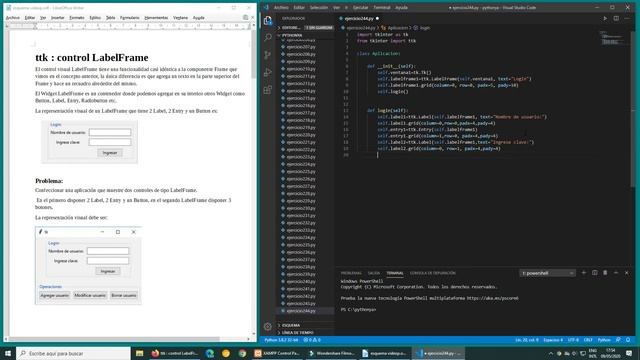Open Herramientas menu in LibreOffice Writer

[x=156, y=18]
